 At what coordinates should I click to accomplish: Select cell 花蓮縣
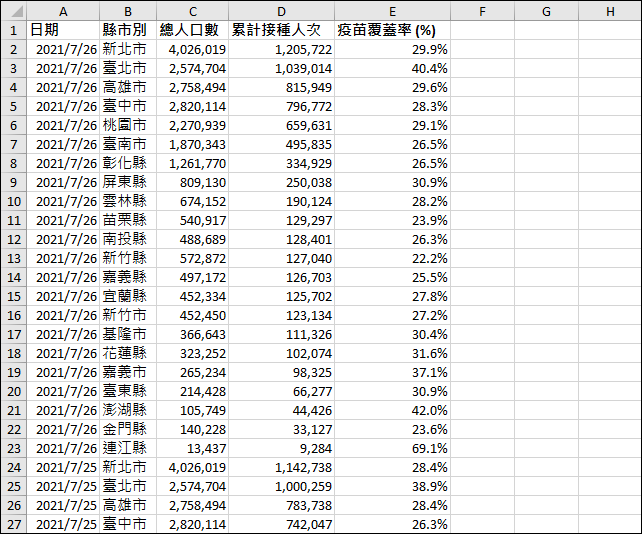[x=128, y=353]
